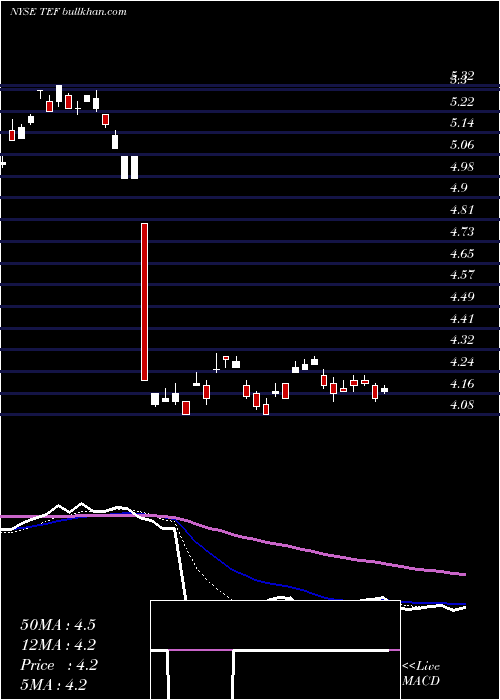Click the 4.24 price axis label
The width and height of the screenshot is (500, 700).
[x=462, y=362]
